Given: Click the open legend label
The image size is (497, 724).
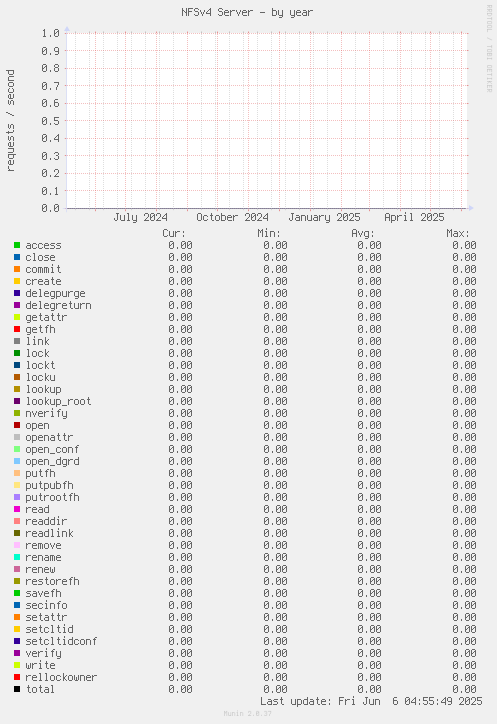Looking at the screenshot, I should (37, 425).
